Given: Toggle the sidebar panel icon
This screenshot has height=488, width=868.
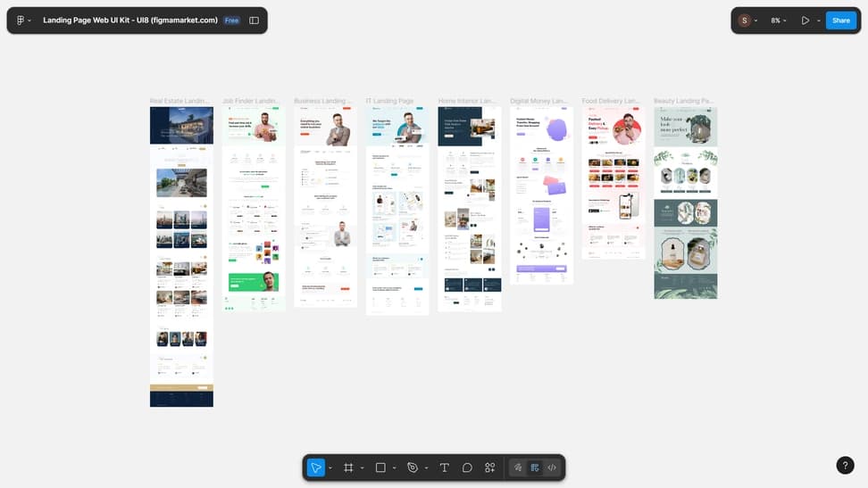Looking at the screenshot, I should [x=255, y=21].
